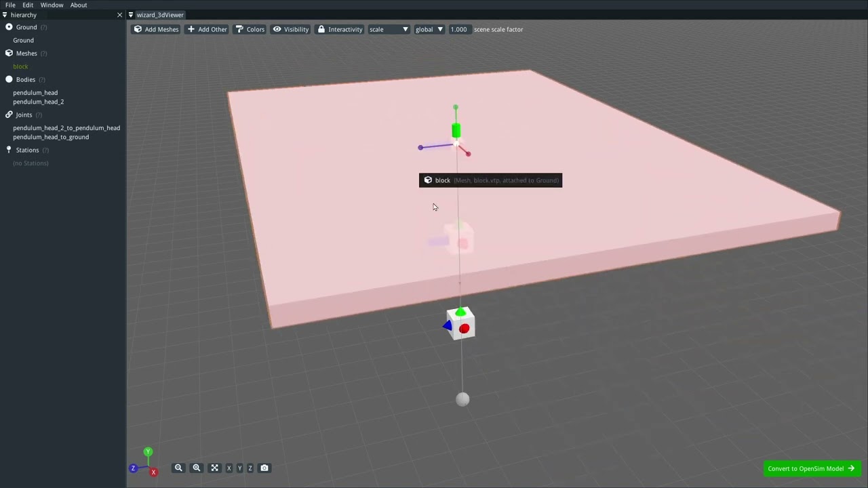Click the (no Stations) placeholder text
This screenshot has height=488, width=868.
point(31,163)
